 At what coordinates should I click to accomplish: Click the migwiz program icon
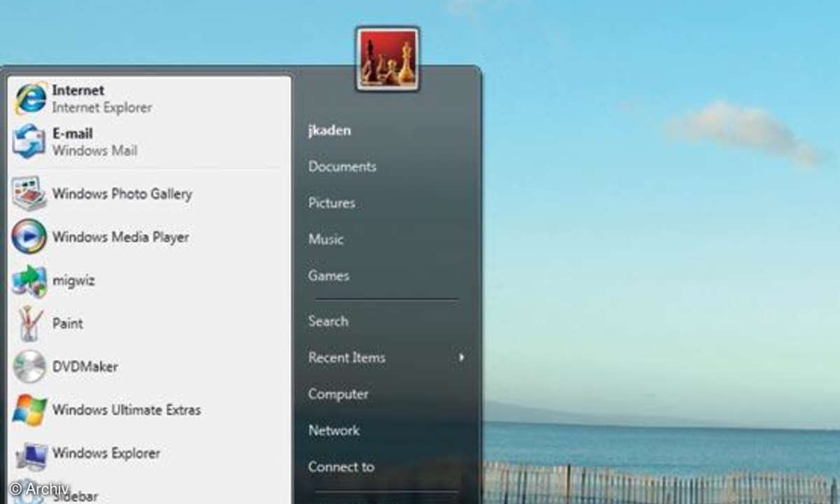point(29,281)
